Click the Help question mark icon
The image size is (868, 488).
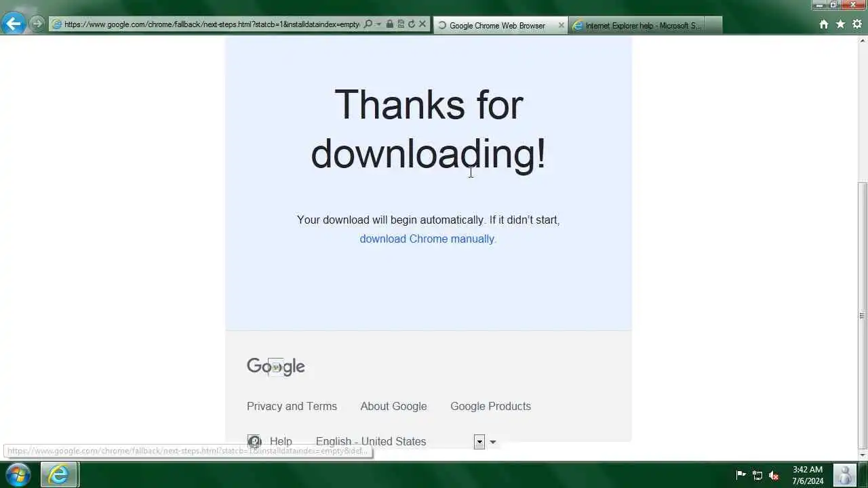click(254, 442)
